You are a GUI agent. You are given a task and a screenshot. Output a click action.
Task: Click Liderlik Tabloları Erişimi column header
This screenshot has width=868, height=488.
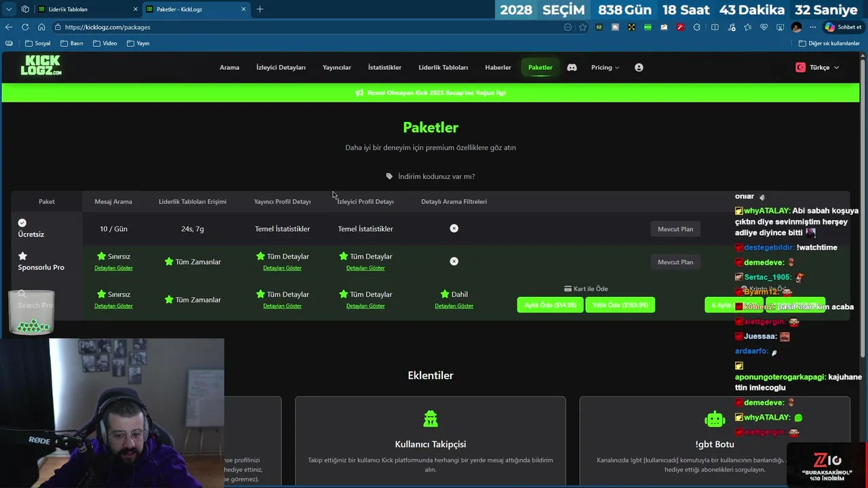[x=193, y=201]
